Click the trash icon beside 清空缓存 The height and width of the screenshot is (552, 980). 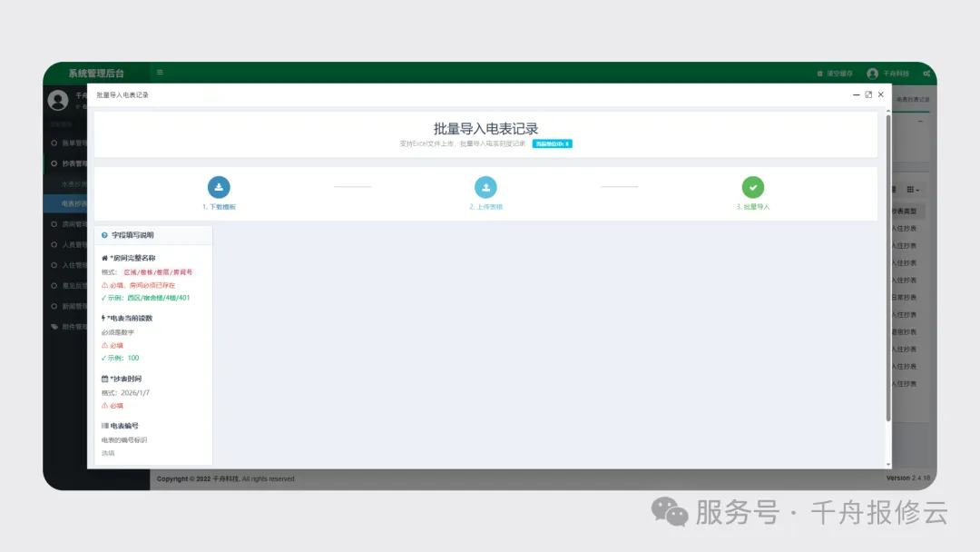coord(819,74)
